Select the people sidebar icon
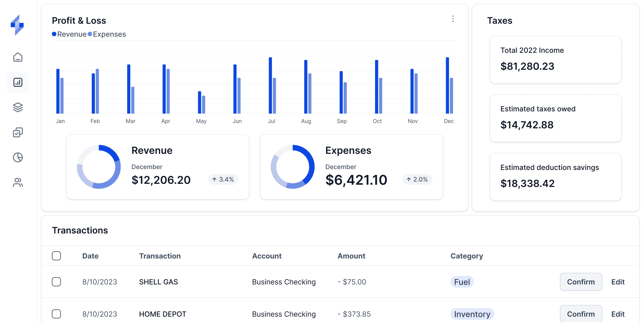This screenshot has height=322, width=644. coord(18,183)
